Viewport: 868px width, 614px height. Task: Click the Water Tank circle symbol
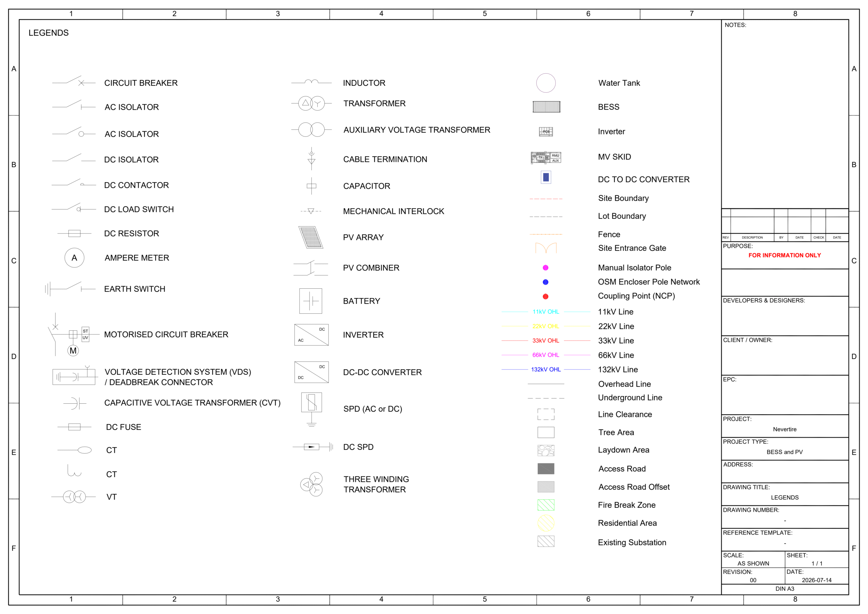coord(546,83)
